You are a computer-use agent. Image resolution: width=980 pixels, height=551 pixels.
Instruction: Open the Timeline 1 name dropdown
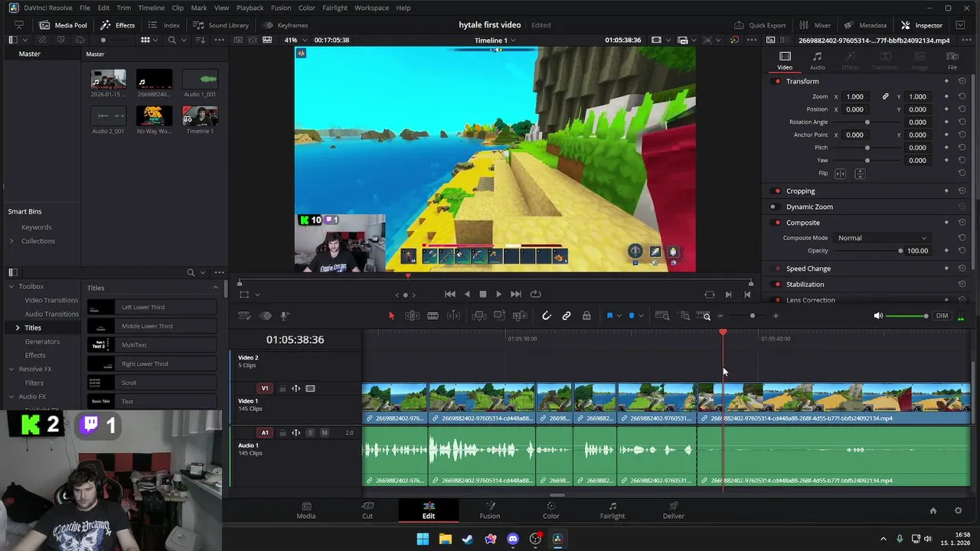pyautogui.click(x=495, y=40)
